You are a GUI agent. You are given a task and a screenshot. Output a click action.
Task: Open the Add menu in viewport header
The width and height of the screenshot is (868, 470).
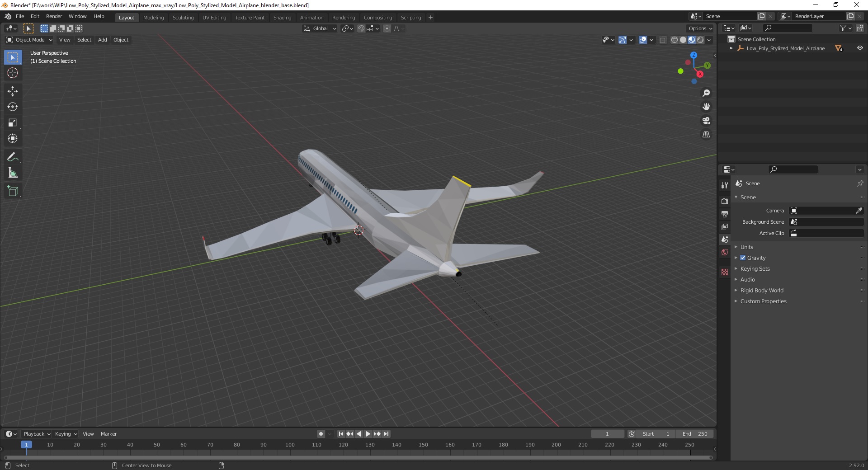[103, 40]
